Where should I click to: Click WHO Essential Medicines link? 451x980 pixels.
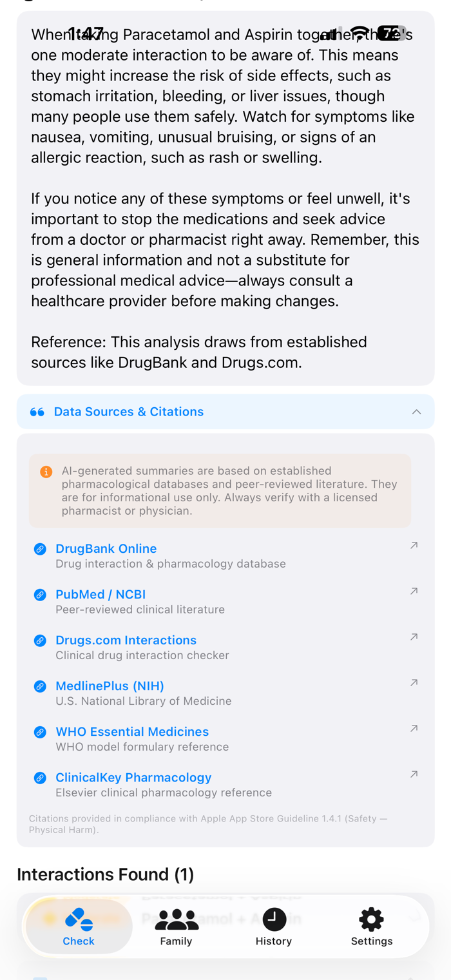coord(132,731)
